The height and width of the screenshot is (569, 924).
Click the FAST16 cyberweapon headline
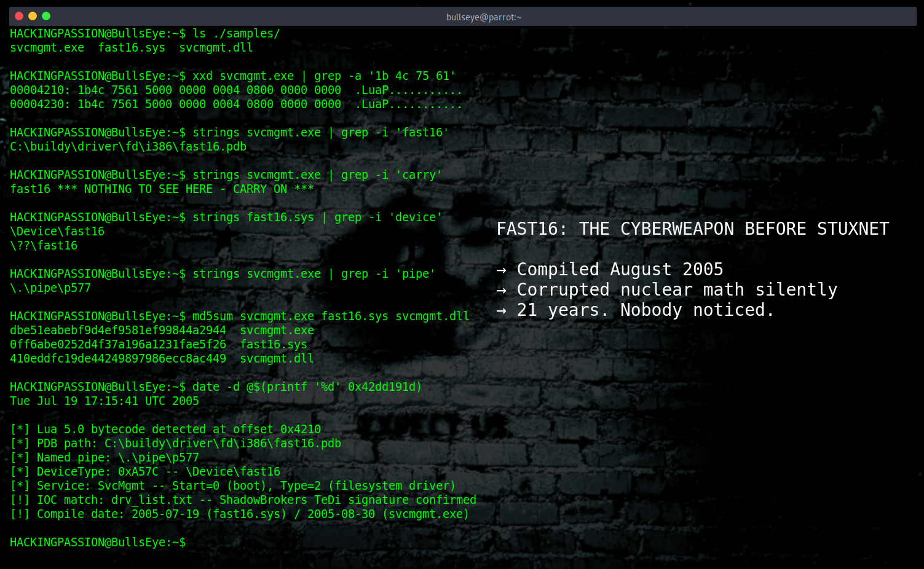tap(692, 228)
